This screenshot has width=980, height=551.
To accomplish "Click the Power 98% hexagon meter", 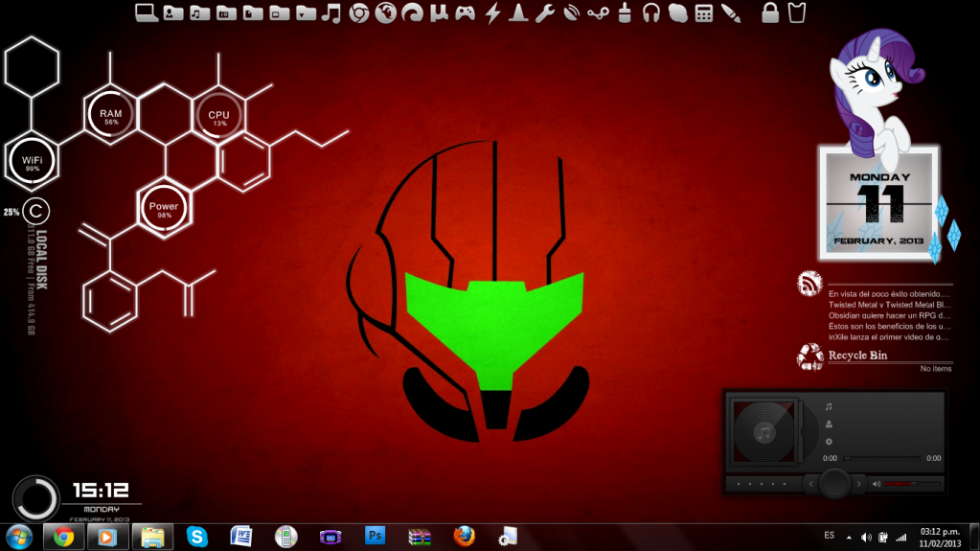I will [x=164, y=209].
